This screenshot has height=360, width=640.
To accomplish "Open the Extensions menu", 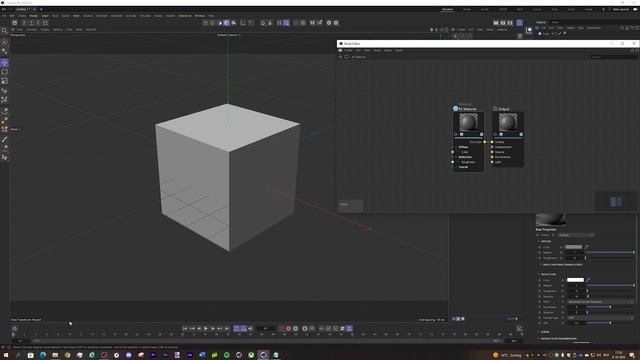I will click(x=185, y=16).
